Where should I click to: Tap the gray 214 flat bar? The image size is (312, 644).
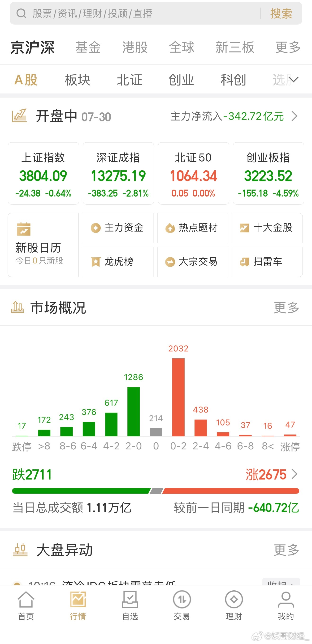[x=156, y=432]
